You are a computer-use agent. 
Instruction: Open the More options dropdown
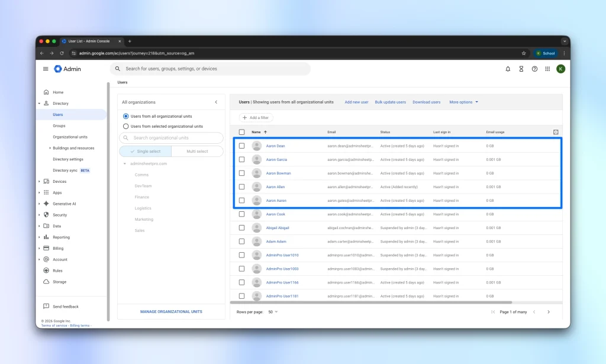coord(463,102)
